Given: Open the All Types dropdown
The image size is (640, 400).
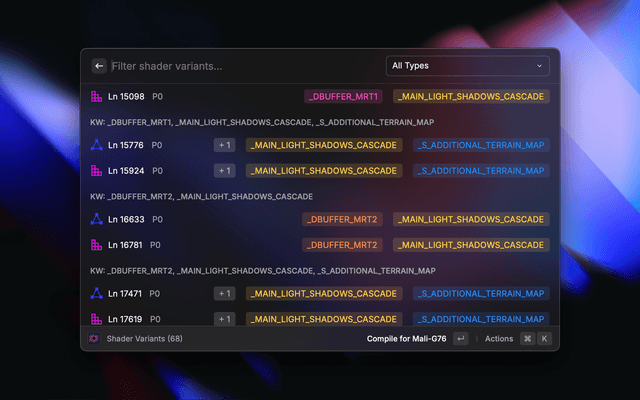Looking at the screenshot, I should (x=467, y=66).
